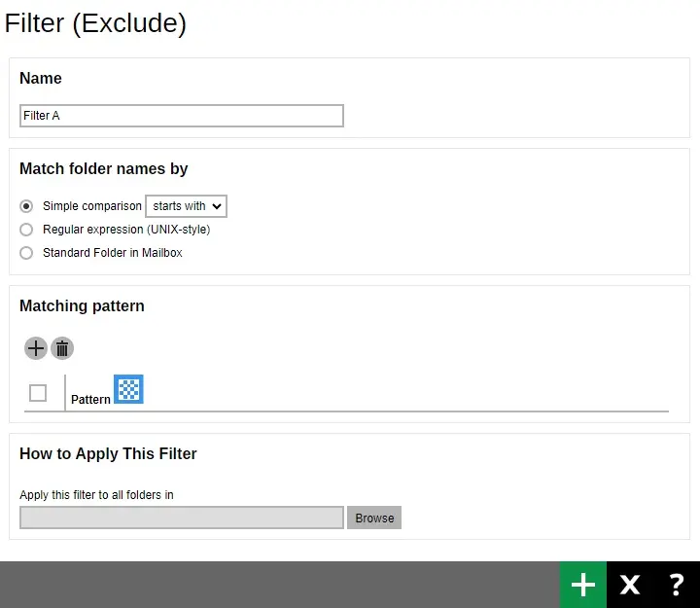
Task: Open help with question mark icon
Action: 677,585
